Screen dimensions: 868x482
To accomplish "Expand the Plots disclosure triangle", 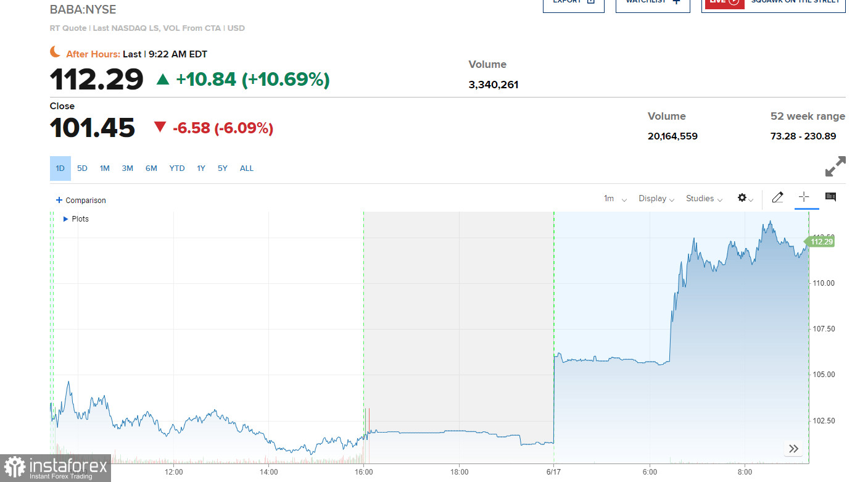I will pyautogui.click(x=66, y=219).
